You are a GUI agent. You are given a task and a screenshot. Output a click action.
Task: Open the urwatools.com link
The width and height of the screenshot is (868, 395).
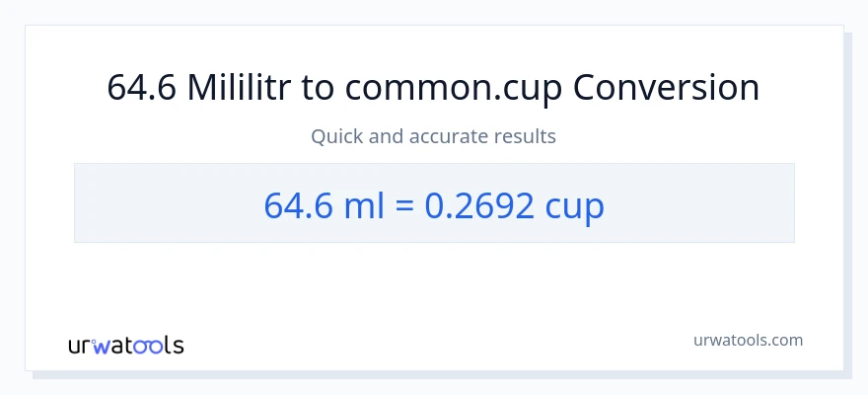click(747, 340)
